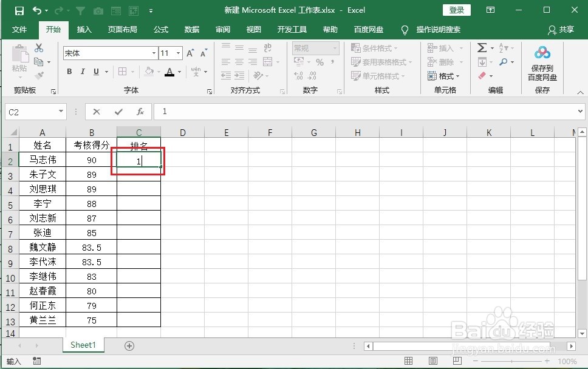Toggle align left in alignment group
Screen dimensions: 588x369
click(x=226, y=62)
